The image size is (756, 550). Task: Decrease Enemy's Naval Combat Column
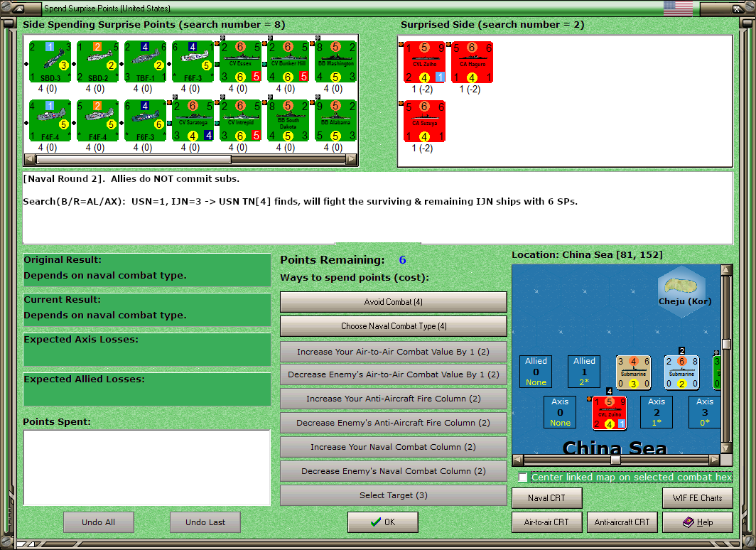[394, 471]
